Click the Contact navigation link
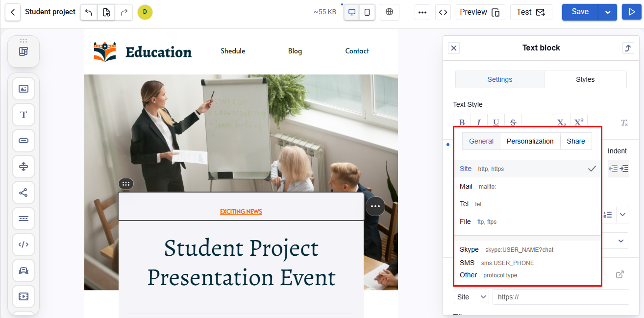 (x=357, y=51)
